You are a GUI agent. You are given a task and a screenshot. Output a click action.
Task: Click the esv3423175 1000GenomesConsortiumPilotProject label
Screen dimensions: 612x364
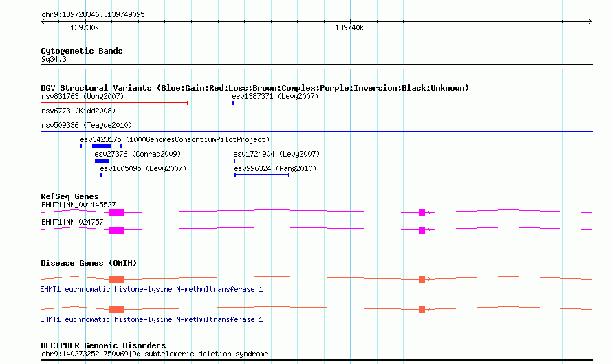point(175,139)
